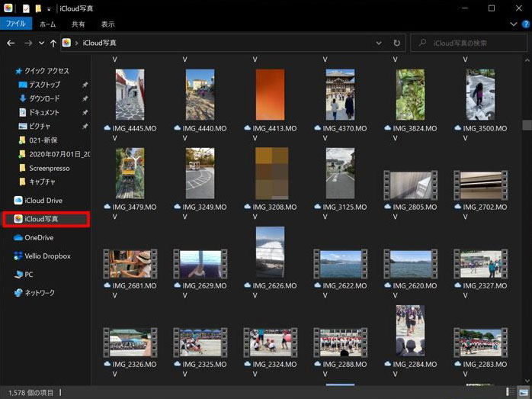
Task: Open the ファイル tab in the ribbon
Action: [x=16, y=24]
